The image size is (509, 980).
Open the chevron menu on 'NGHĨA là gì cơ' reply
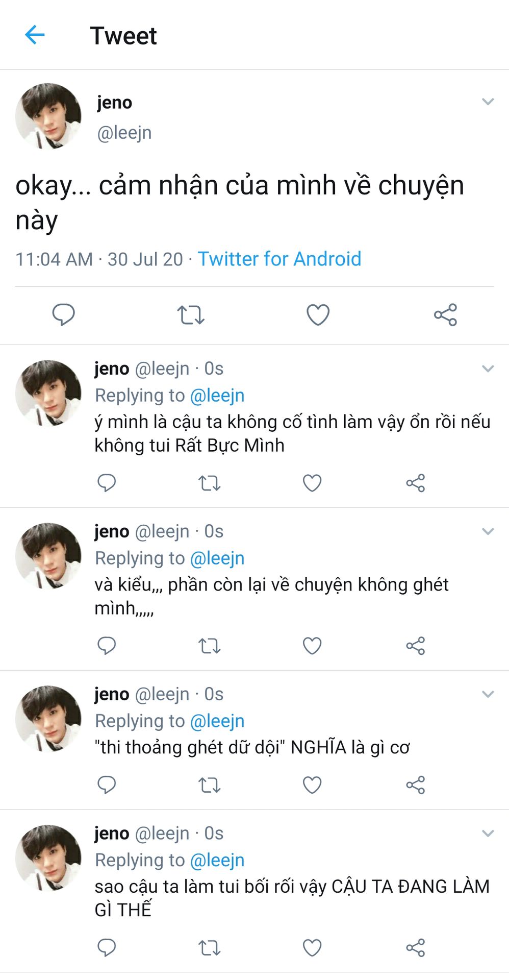[x=488, y=694]
